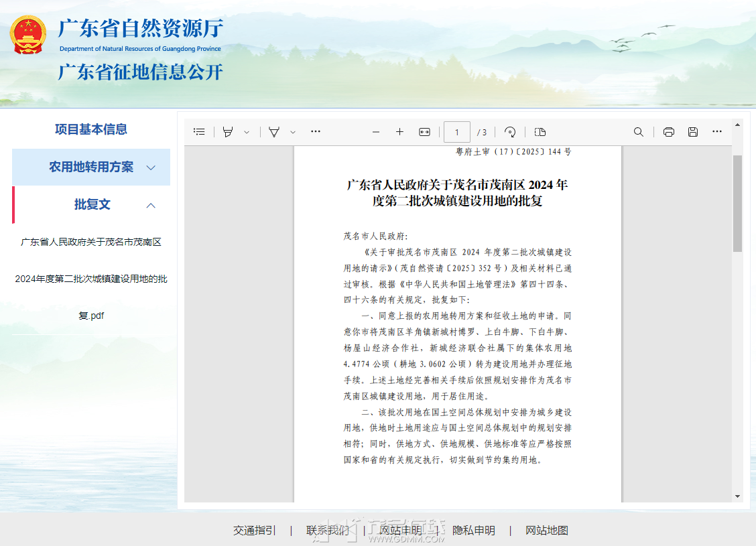The image size is (756, 546).
Task: Open the 项目基本信息 tab
Action: click(x=91, y=129)
